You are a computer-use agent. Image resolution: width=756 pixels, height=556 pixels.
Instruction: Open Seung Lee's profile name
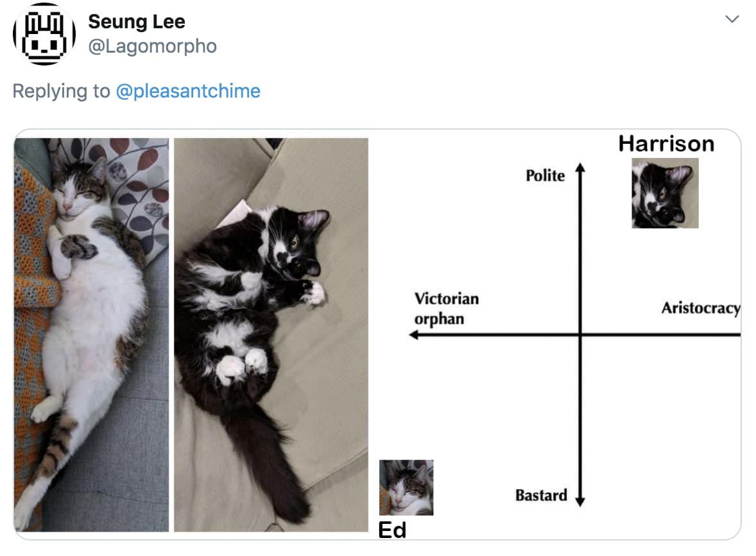137,21
